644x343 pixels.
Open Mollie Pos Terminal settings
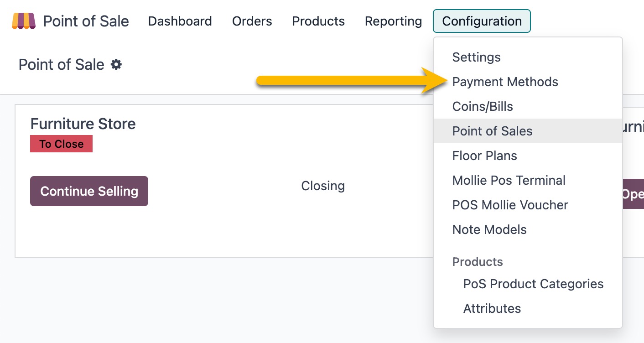509,180
